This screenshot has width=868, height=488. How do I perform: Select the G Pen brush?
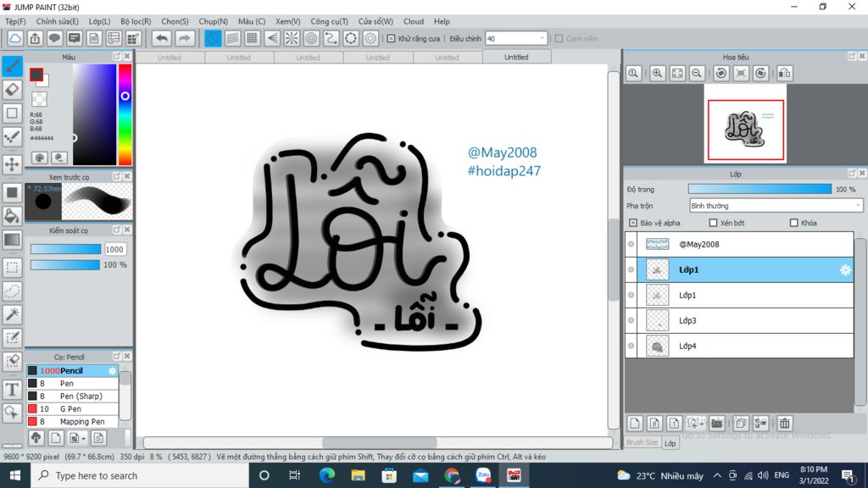[73, 409]
